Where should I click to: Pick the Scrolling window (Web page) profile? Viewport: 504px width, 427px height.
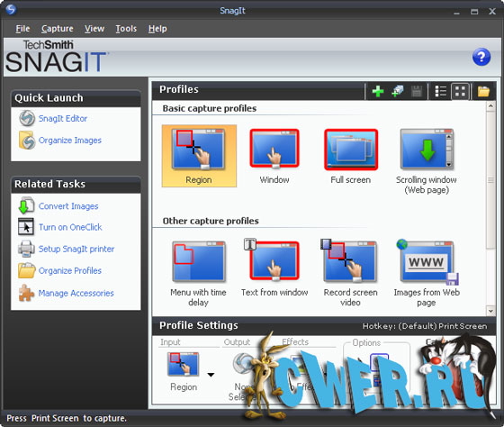pyautogui.click(x=427, y=161)
